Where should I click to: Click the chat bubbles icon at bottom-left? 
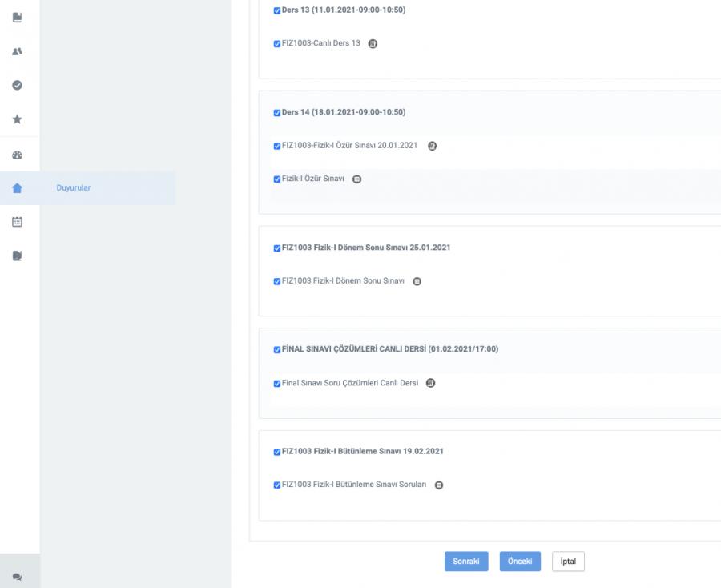(x=18, y=576)
